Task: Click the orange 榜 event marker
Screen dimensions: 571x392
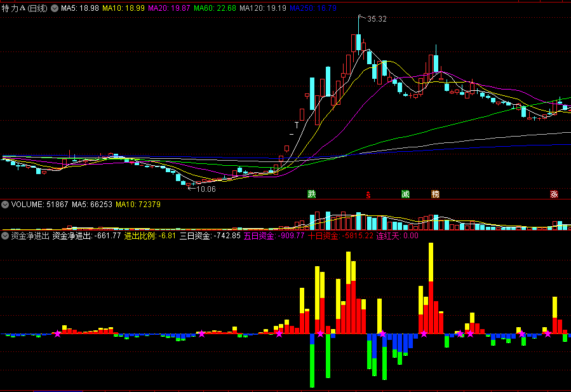Action: [x=435, y=194]
